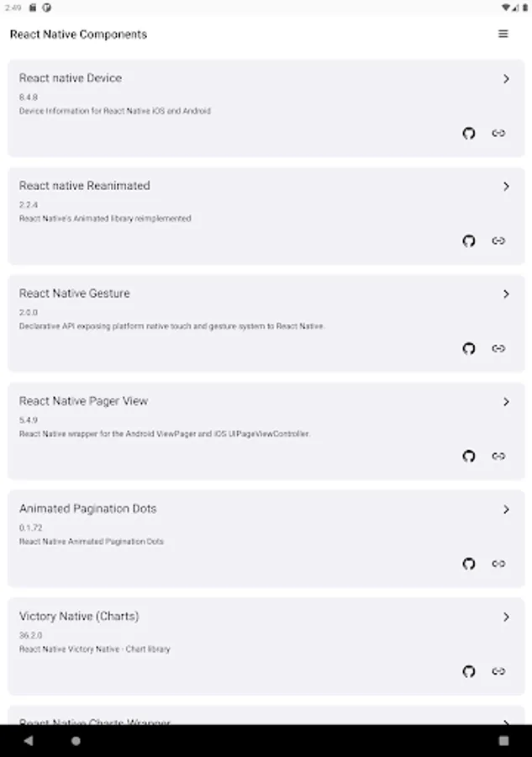Open GitHub repo for React Native Gesture
The width and height of the screenshot is (532, 757).
469,348
